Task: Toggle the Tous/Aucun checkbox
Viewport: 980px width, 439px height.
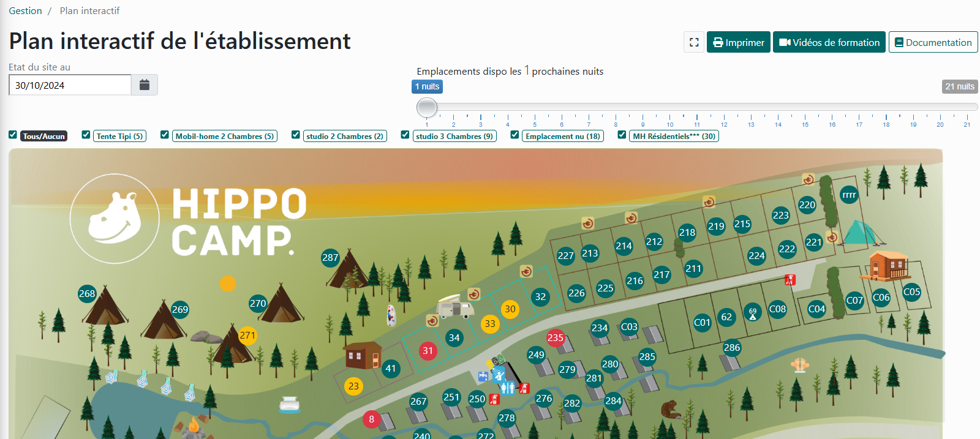Action: click(13, 135)
